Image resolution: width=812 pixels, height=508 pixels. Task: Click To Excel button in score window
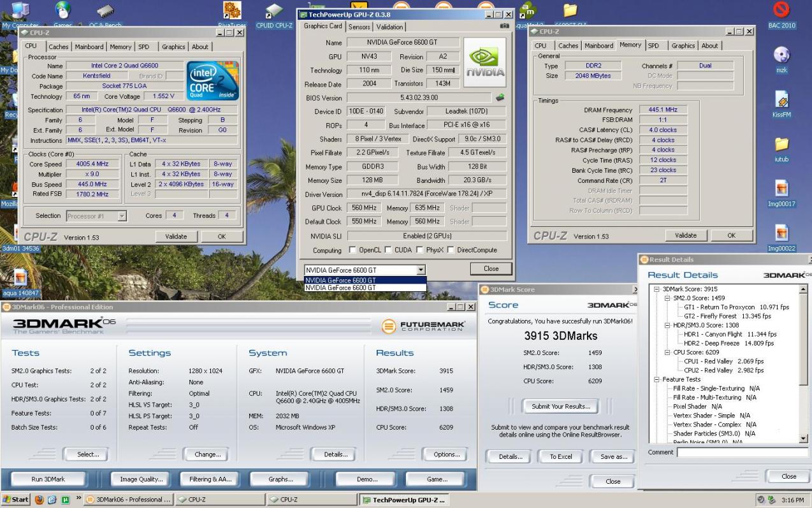click(x=561, y=456)
